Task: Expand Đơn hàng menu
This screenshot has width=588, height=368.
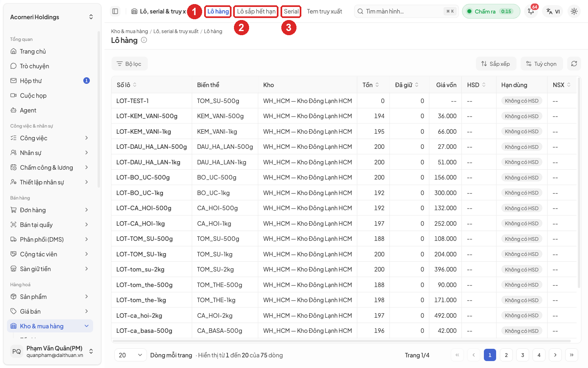Action: coord(51,210)
